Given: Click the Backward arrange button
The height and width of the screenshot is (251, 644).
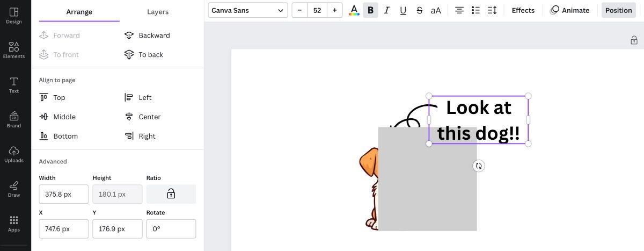Looking at the screenshot, I should 147,35.
